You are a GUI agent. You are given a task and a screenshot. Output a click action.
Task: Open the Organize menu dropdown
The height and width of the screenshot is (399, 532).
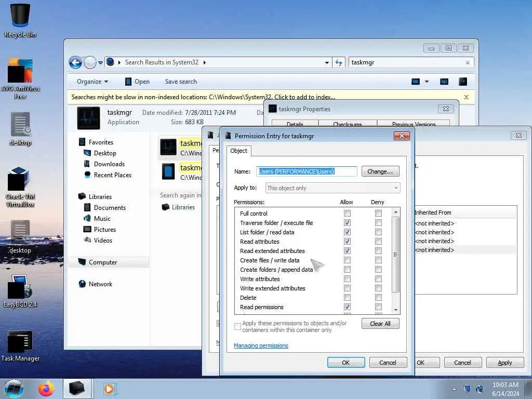pos(92,82)
